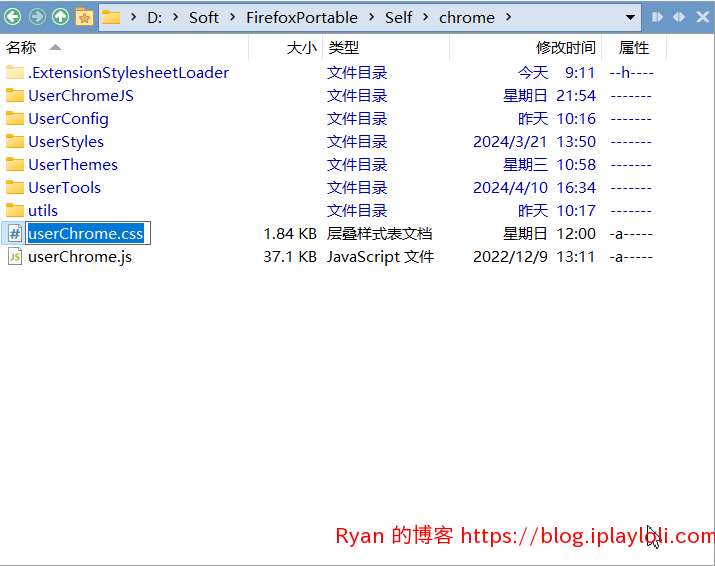This screenshot has width=715, height=566.
Task: Expand chevron between FirefoxPortable and Self
Action: 371,17
